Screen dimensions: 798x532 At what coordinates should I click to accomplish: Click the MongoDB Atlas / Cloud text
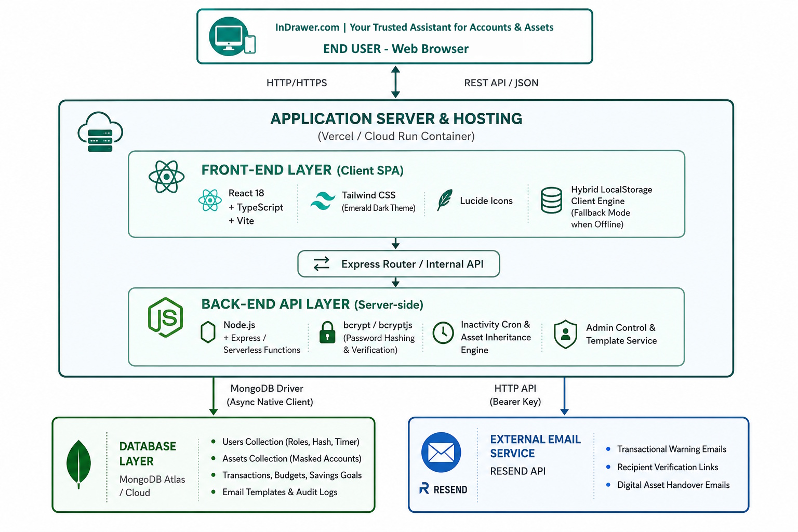152,486
